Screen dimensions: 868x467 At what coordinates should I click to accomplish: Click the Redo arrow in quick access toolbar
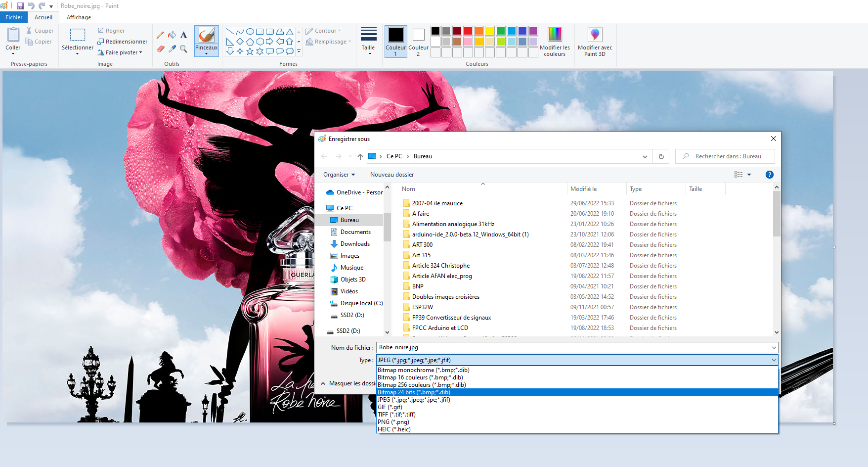(x=42, y=6)
